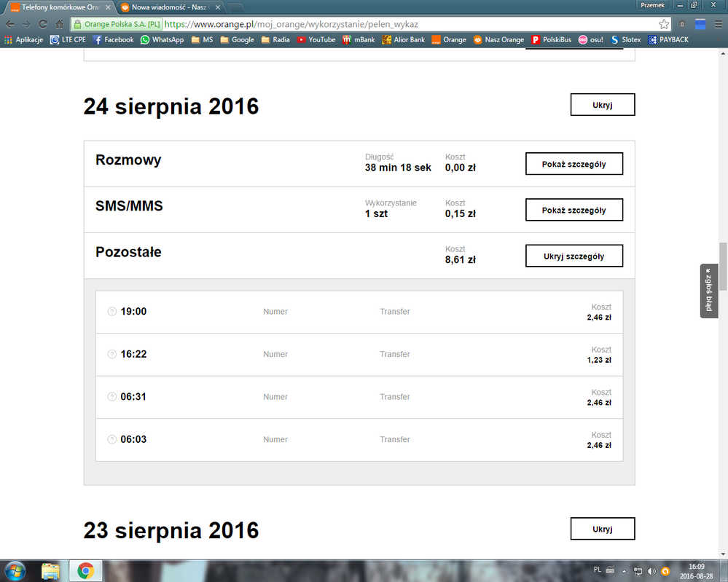Open the Chrome menu hamburger icon
The image size is (728, 582).
(x=719, y=24)
